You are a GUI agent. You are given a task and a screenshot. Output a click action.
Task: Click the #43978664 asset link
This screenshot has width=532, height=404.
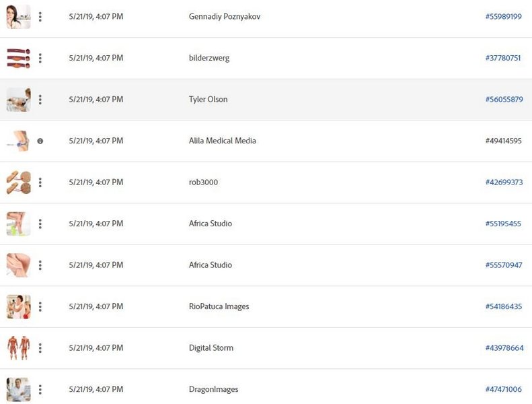pyautogui.click(x=503, y=348)
